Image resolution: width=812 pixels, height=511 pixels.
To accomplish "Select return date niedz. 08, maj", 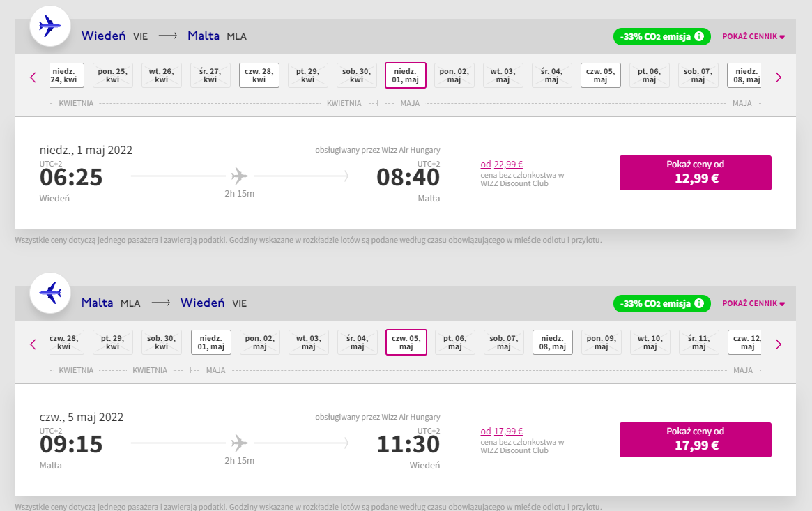I will [x=553, y=343].
